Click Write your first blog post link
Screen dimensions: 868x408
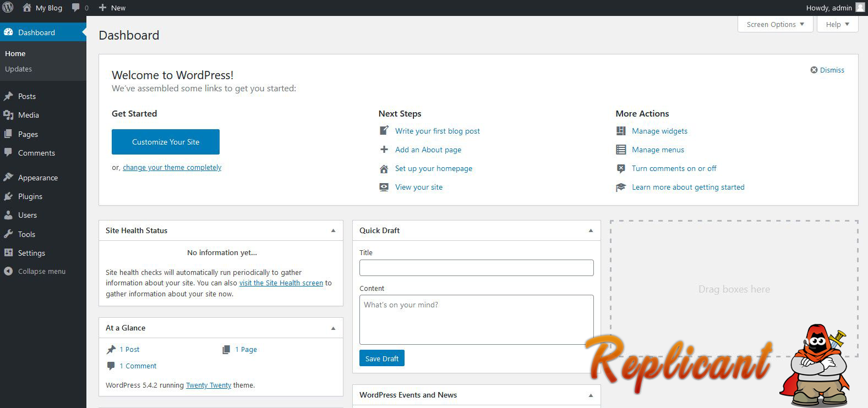point(438,131)
